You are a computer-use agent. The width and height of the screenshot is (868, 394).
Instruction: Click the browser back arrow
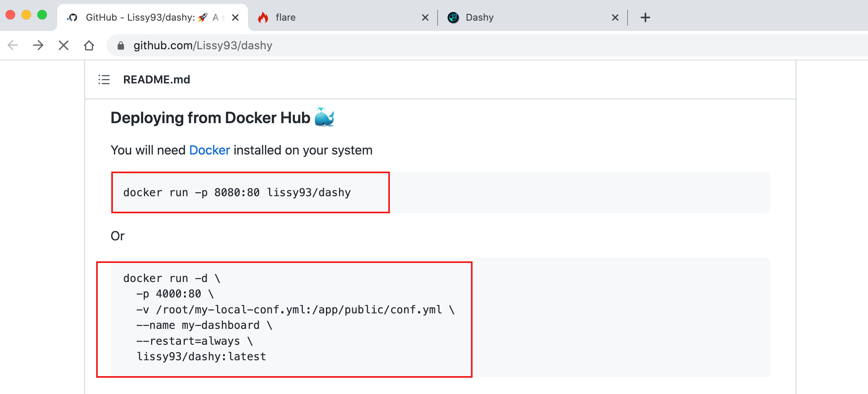coord(13,45)
